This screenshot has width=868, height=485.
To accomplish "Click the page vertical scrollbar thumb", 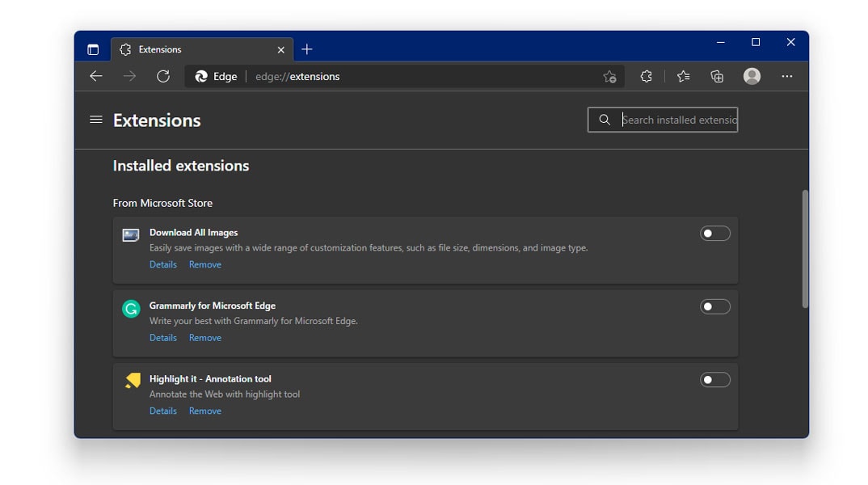I will (805, 249).
